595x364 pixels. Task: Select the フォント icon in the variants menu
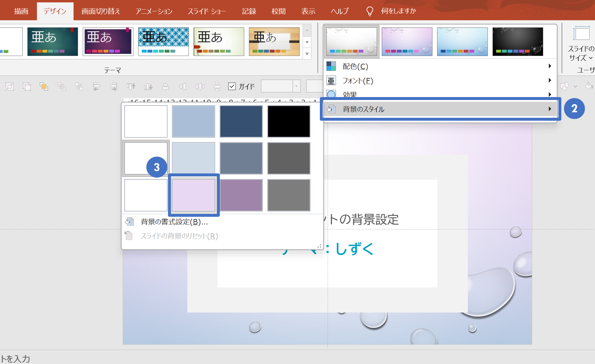[331, 81]
